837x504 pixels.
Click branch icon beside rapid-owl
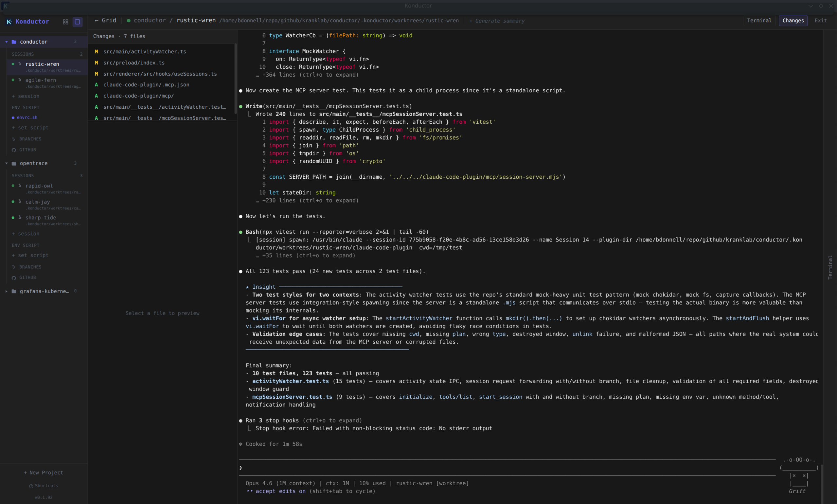pyautogui.click(x=20, y=186)
